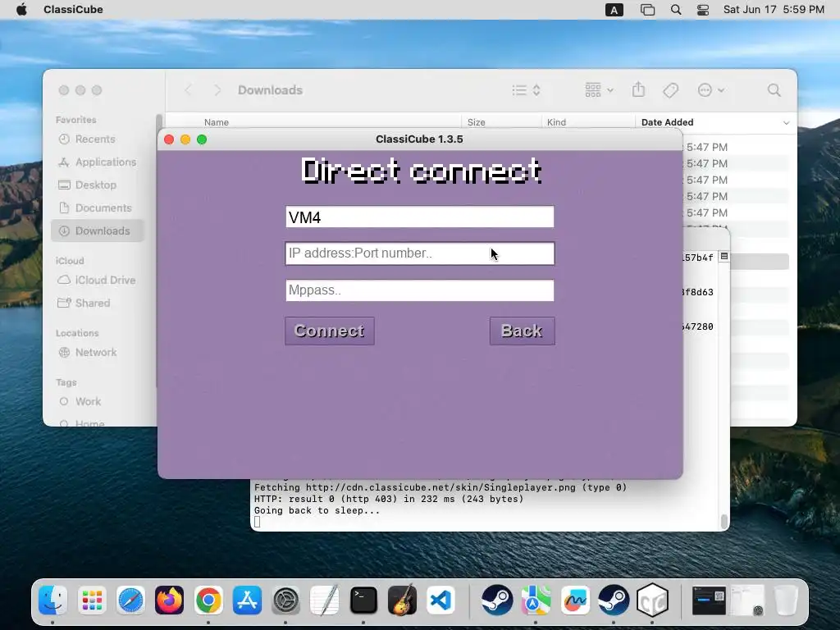This screenshot has height=630, width=840.
Task: Open Launchpad from the Dock
Action: coord(92,600)
